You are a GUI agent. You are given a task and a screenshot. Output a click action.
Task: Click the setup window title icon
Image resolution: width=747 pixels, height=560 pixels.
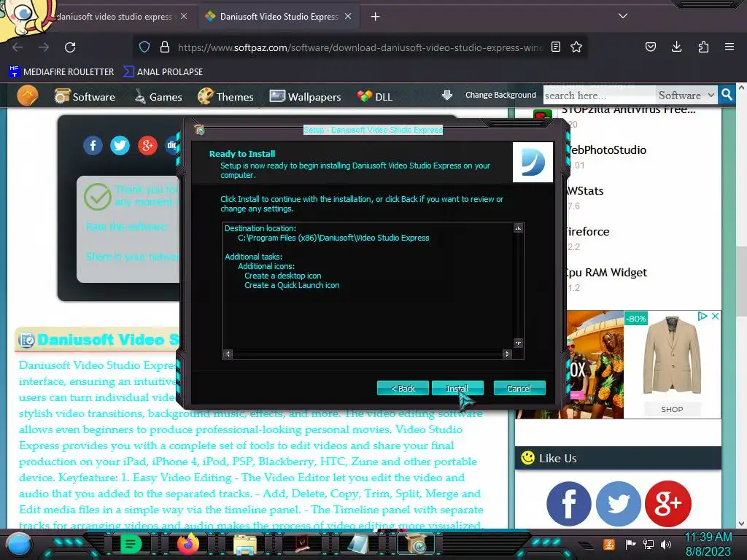tap(200, 129)
